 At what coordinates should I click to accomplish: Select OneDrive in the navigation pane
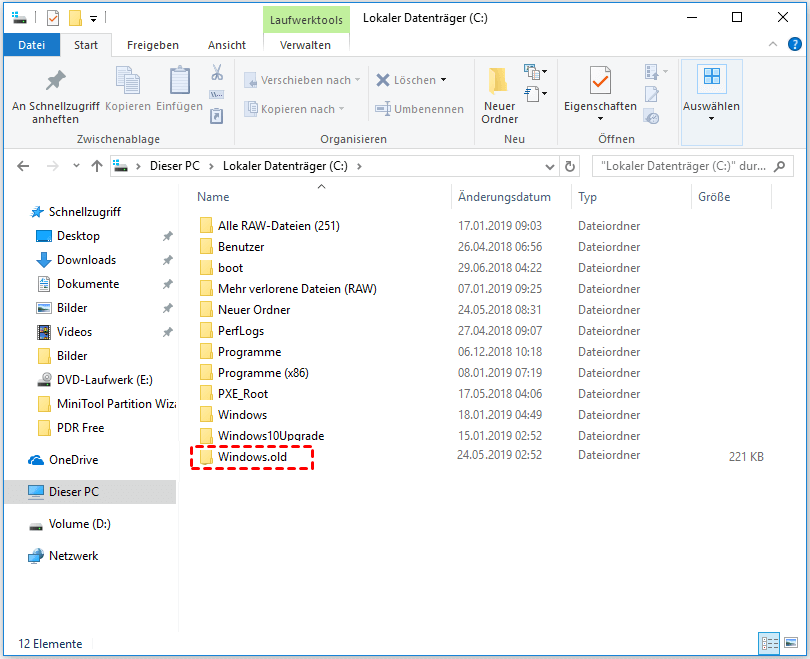[x=73, y=460]
